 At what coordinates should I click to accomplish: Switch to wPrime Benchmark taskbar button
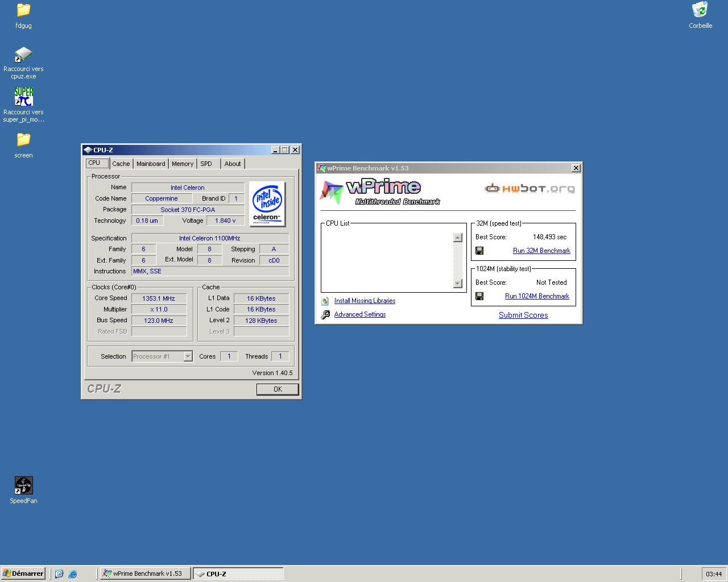(144, 573)
